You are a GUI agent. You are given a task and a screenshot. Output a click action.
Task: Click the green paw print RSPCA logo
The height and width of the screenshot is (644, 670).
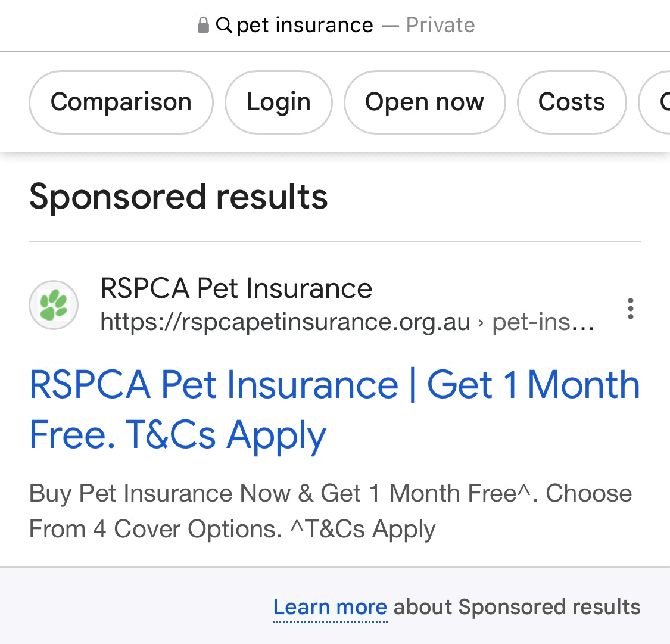point(54,305)
